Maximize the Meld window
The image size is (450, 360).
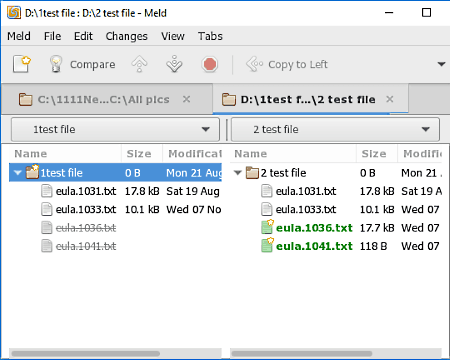coord(426,13)
